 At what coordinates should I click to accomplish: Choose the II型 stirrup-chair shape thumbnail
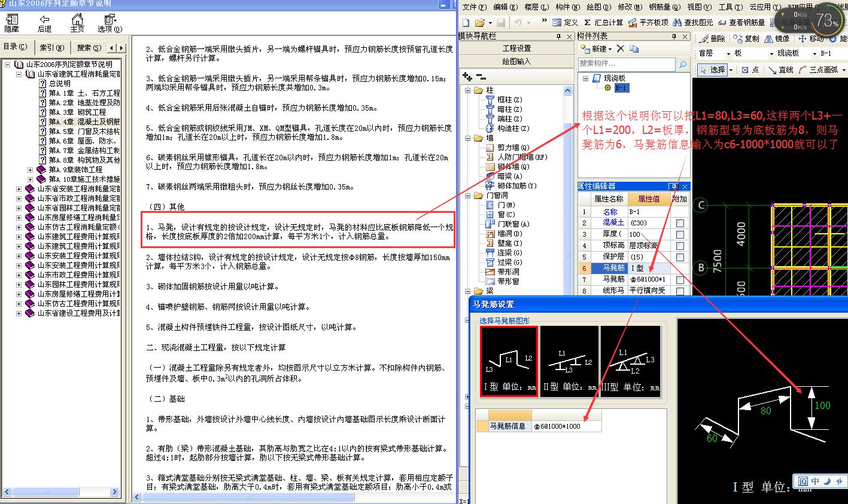[569, 362]
